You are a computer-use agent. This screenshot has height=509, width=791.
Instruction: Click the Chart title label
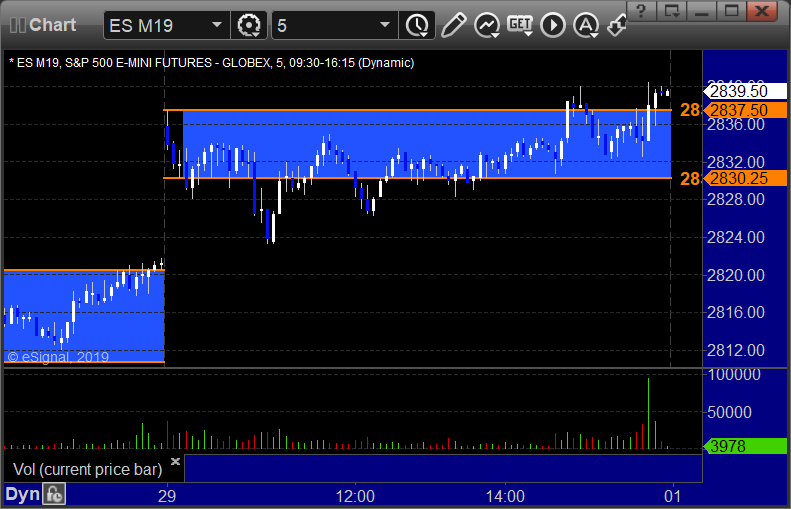(x=52, y=25)
